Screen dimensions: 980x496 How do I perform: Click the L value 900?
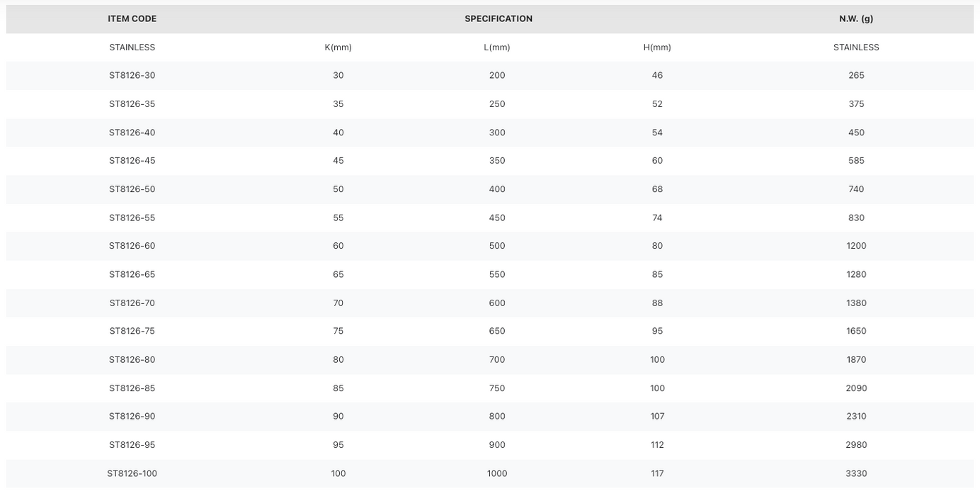click(x=497, y=445)
